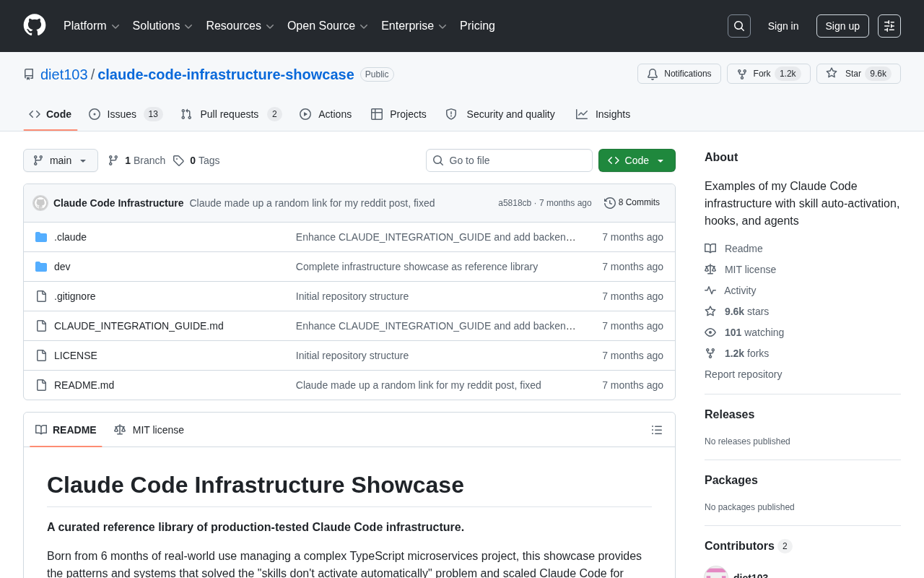This screenshot has height=578, width=924.
Task: Click the scale icon beside MIT license in About
Action: point(710,269)
